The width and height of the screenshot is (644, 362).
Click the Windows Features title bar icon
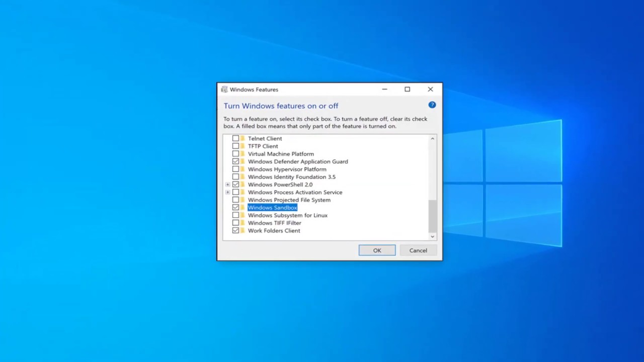(x=224, y=89)
